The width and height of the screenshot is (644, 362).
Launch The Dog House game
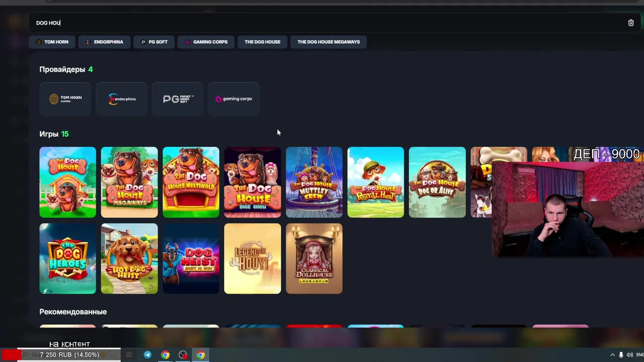pyautogui.click(x=68, y=182)
